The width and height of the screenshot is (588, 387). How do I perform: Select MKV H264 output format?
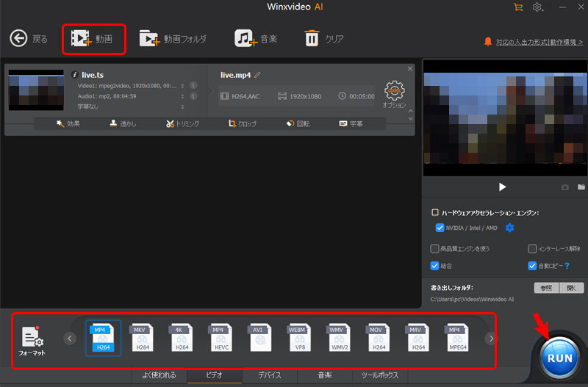142,339
